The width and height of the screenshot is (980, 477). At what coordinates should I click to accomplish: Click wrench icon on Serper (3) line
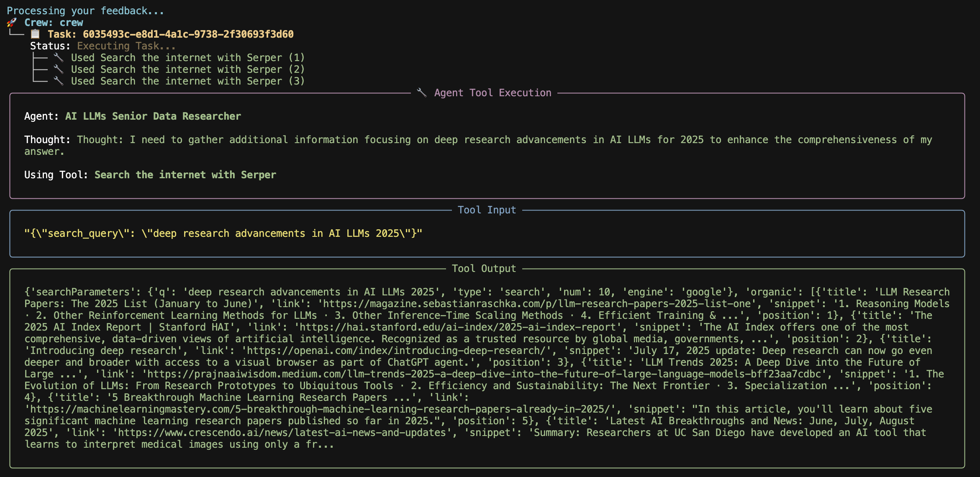pos(59,81)
